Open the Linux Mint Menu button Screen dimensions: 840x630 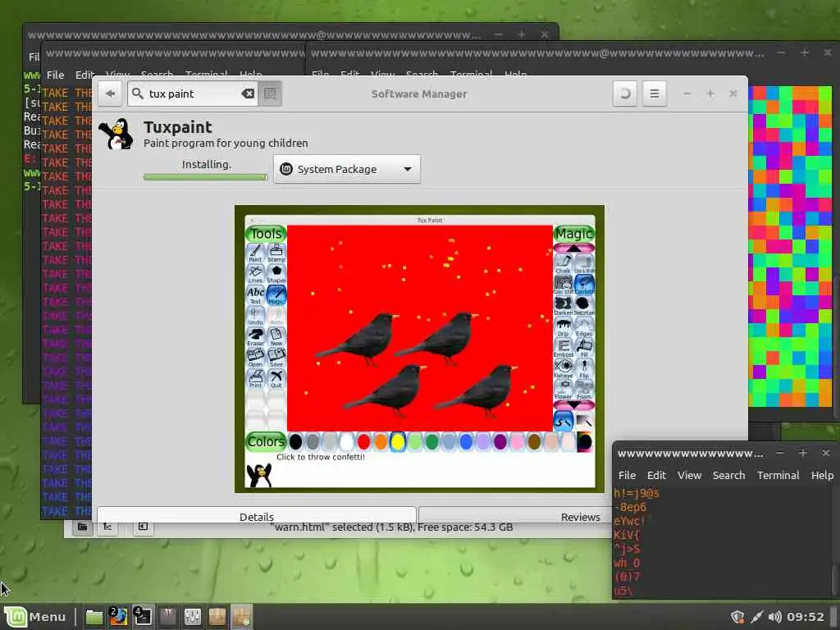(x=36, y=617)
